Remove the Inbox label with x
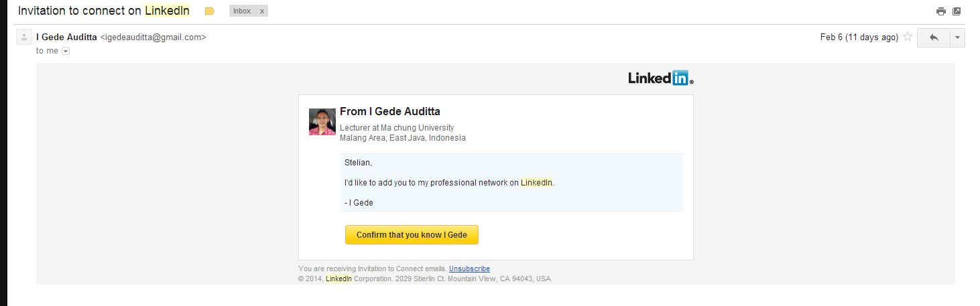 tap(261, 11)
